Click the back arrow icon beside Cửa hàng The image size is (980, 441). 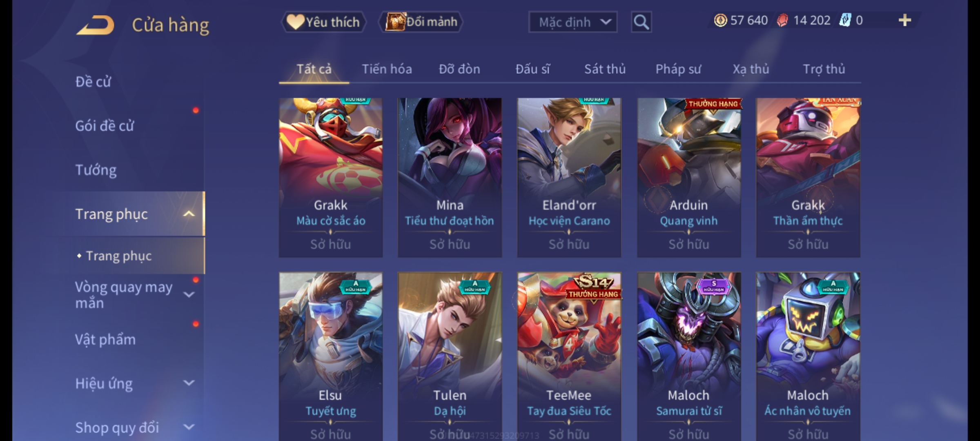coord(95,25)
